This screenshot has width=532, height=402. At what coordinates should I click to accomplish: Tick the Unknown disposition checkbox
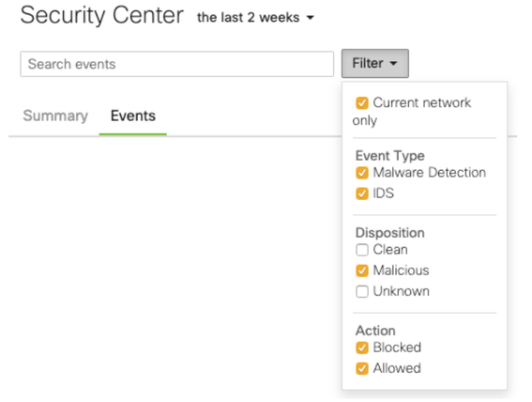362,292
